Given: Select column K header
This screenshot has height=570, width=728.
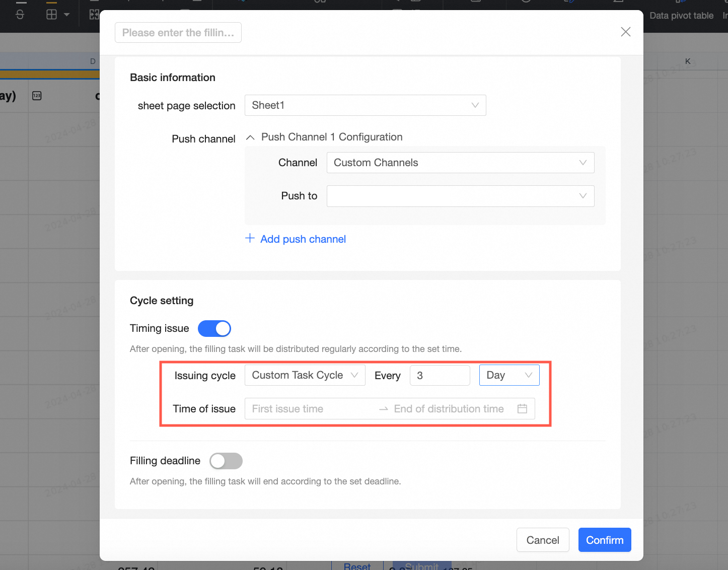Looking at the screenshot, I should point(688,61).
